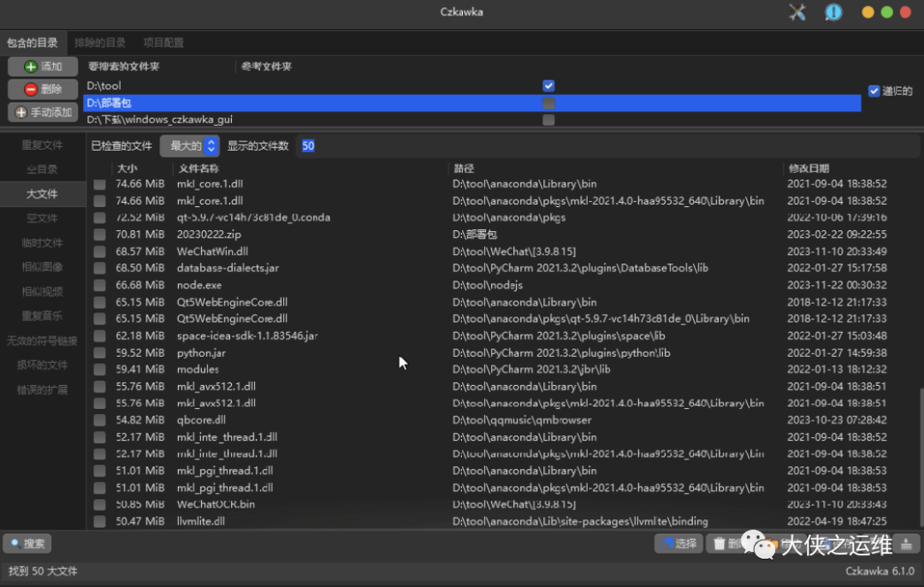Viewport: 924px width, 587px height.
Task: Click the file name 'modules'
Action: [x=198, y=370]
